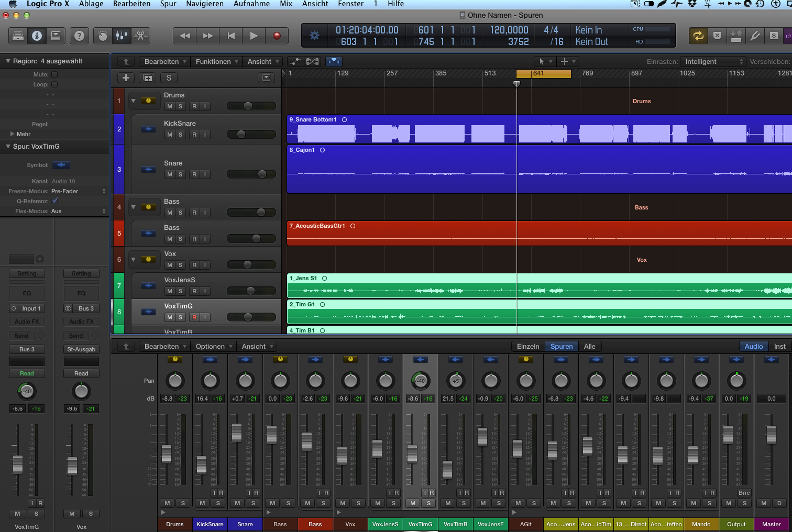Toggle the automation show/hide button
The width and height of the screenshot is (792, 532).
(x=295, y=61)
